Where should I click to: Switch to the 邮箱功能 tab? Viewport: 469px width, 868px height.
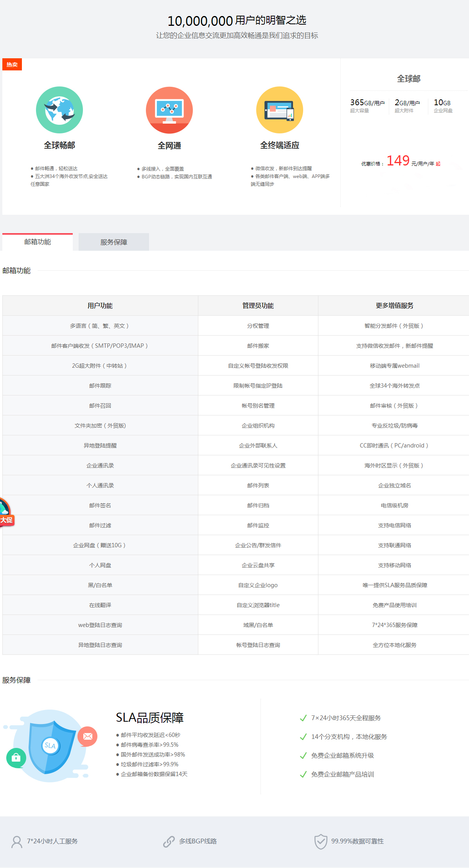tap(38, 242)
